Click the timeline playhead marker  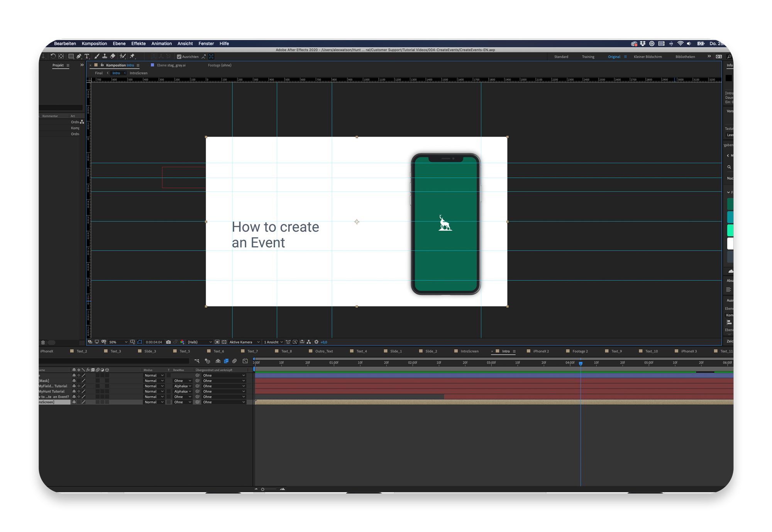tap(581, 363)
